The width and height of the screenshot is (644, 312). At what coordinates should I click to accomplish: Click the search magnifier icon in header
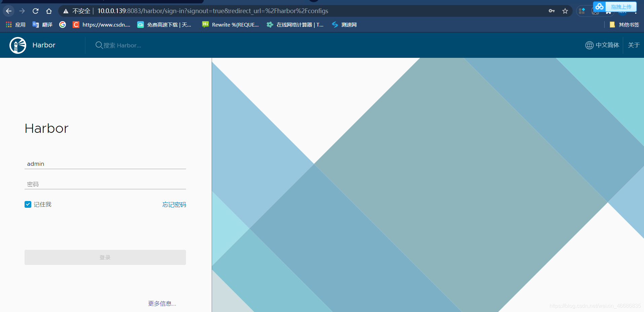tap(99, 45)
